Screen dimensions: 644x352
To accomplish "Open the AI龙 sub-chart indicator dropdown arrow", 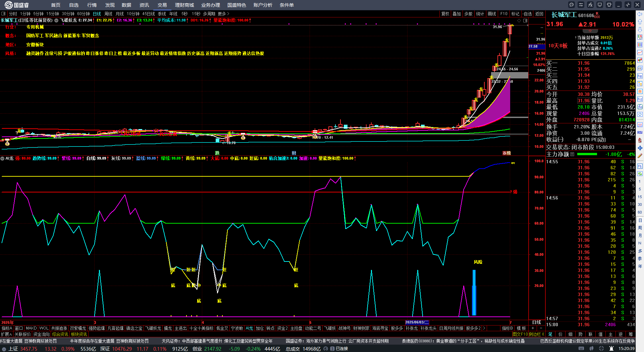I will pos(2,158).
